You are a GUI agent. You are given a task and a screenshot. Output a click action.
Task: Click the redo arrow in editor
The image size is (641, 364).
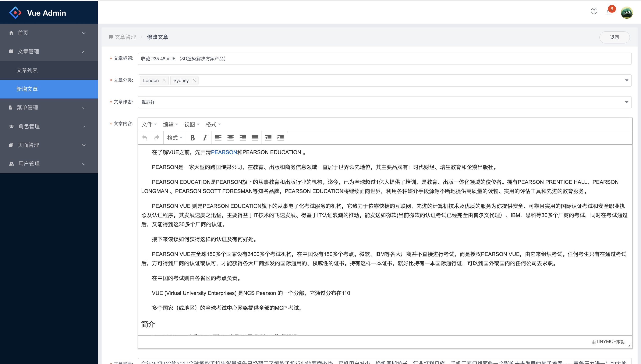pyautogui.click(x=157, y=138)
